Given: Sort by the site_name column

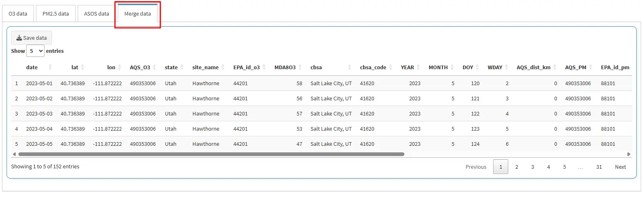Looking at the screenshot, I should click(205, 67).
